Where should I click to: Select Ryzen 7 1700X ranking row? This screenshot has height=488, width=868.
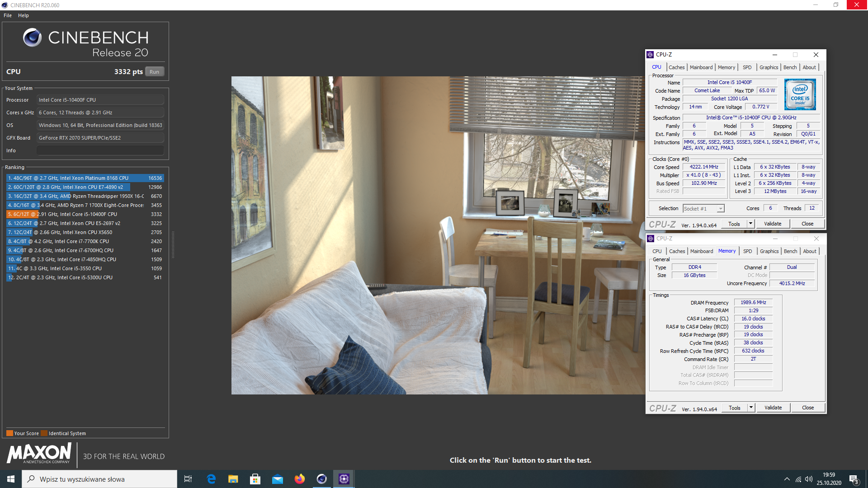(x=85, y=205)
